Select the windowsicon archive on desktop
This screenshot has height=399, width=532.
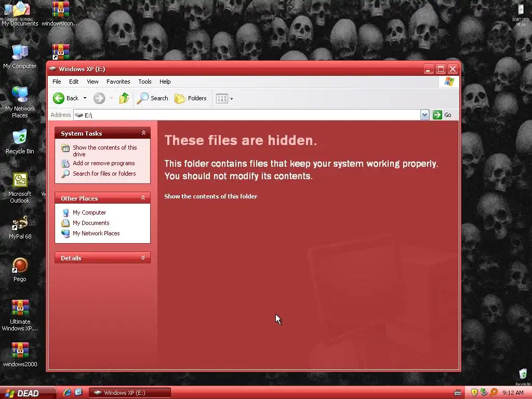coord(60,14)
